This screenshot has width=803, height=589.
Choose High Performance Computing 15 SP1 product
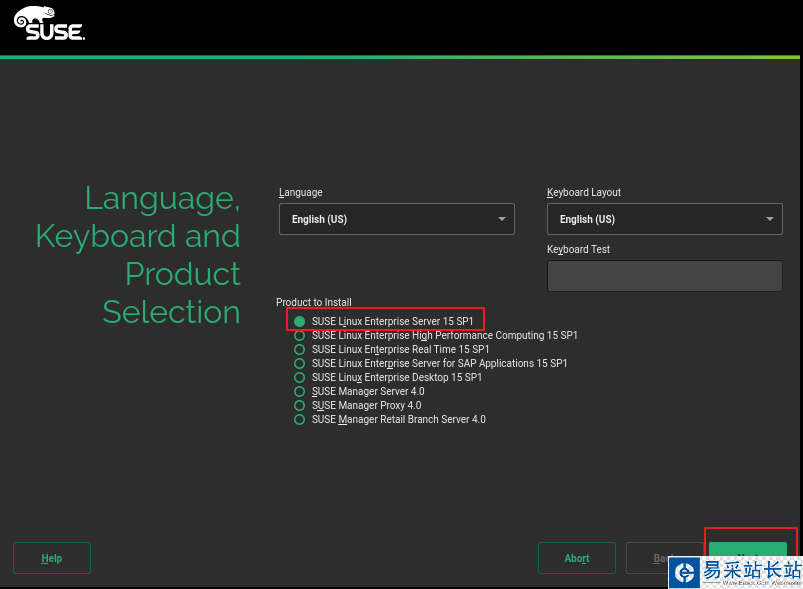tap(436, 335)
